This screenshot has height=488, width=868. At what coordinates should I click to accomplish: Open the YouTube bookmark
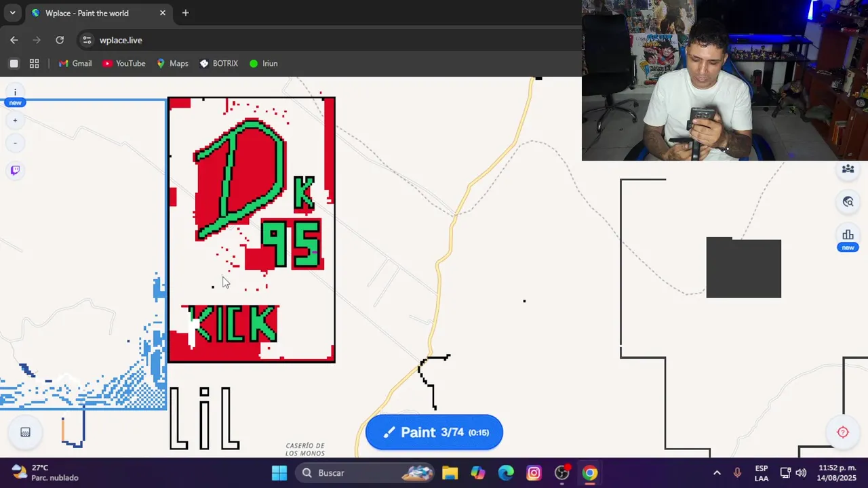point(124,64)
